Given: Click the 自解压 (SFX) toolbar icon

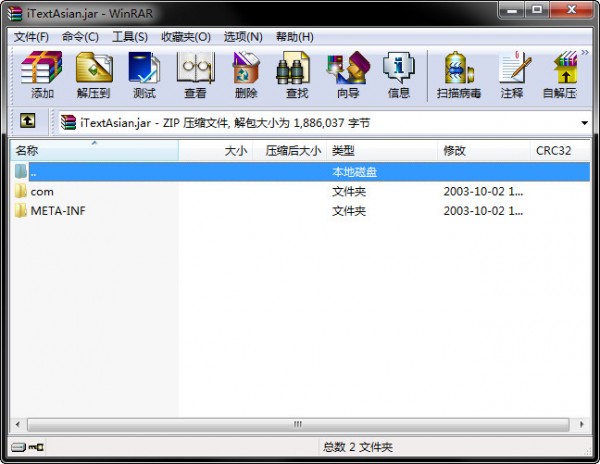Looking at the screenshot, I should [560, 75].
